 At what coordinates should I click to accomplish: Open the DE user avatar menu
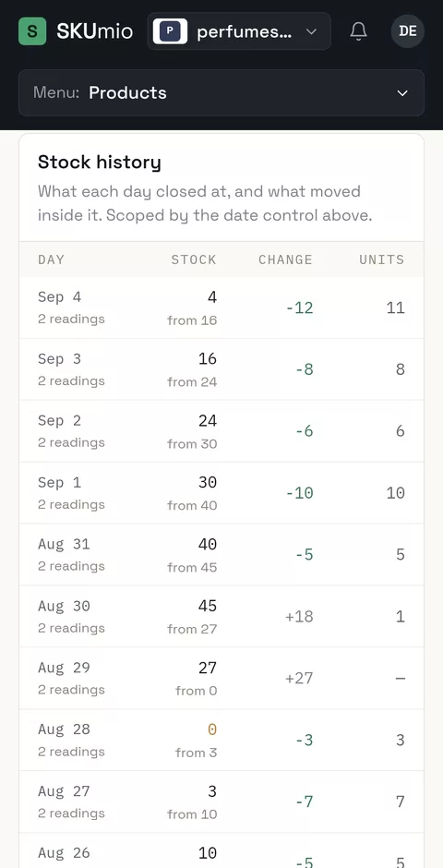coord(408,31)
